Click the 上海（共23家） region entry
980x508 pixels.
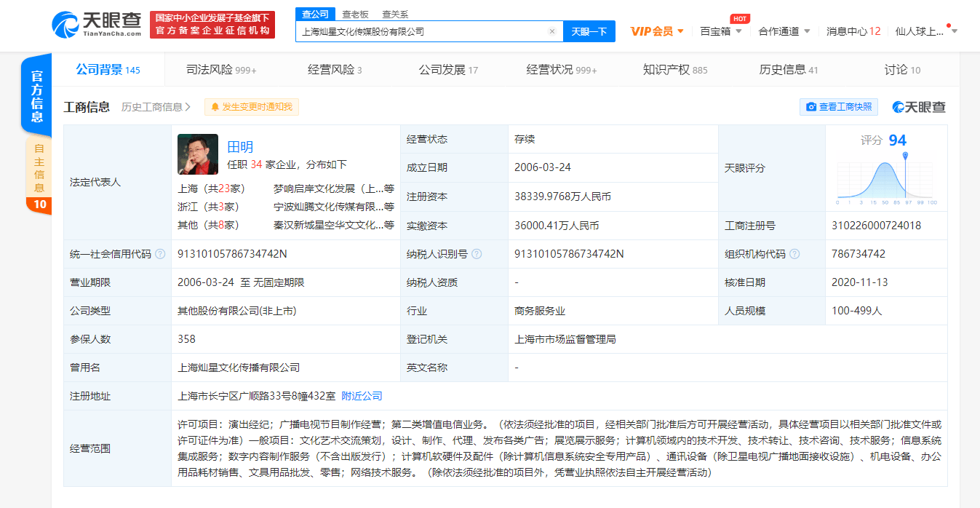click(211, 188)
